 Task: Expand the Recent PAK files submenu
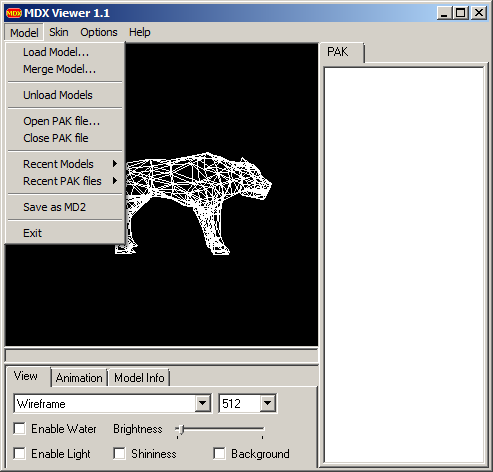pyautogui.click(x=65, y=181)
